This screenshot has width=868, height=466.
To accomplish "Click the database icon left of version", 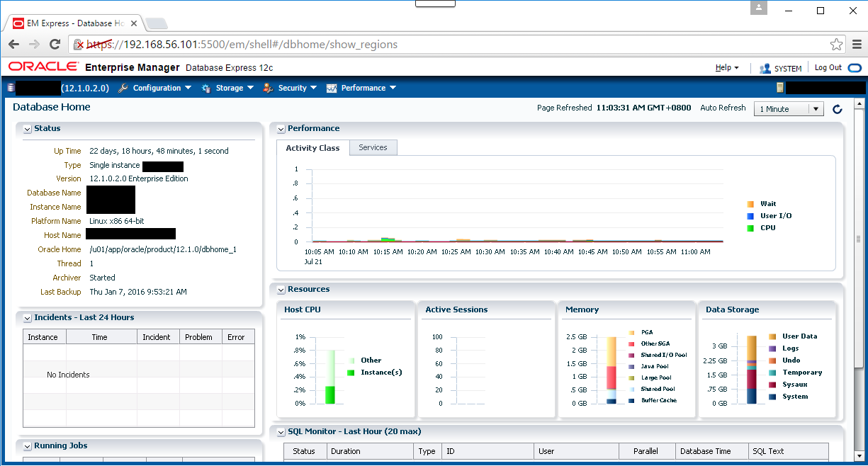I will [10, 88].
